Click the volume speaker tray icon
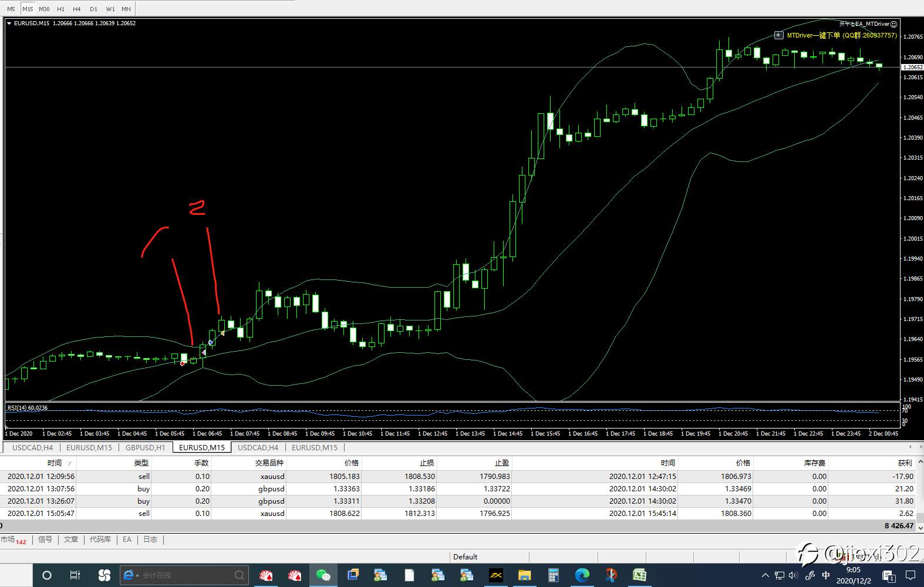The height and width of the screenshot is (587, 924). [x=794, y=575]
